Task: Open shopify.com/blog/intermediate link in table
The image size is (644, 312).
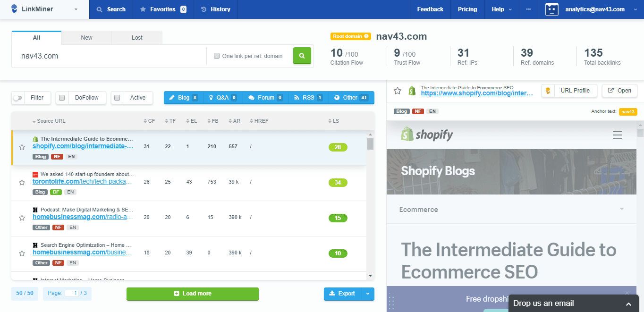Action: click(x=83, y=146)
